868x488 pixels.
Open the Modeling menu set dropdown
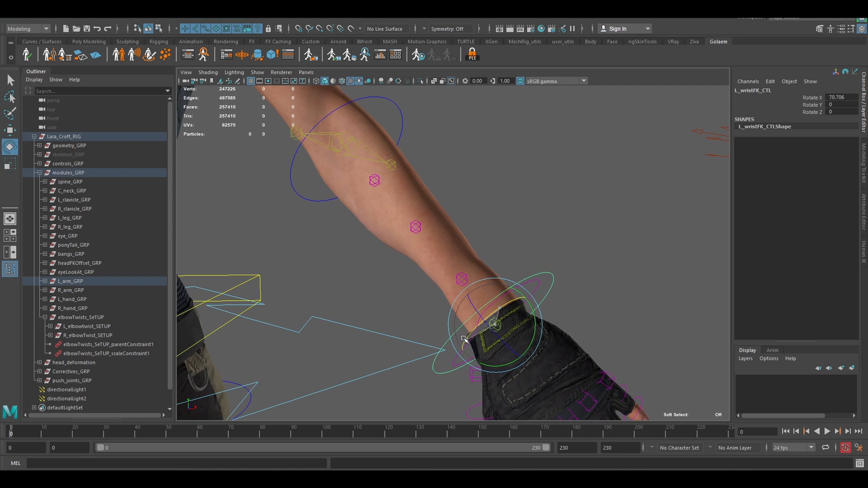(x=28, y=29)
